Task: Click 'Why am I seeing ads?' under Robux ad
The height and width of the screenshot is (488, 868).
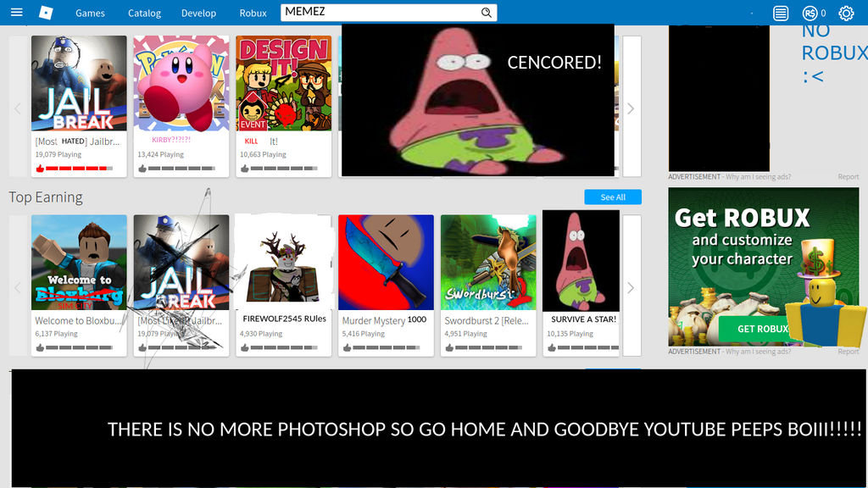Action: [x=758, y=352]
